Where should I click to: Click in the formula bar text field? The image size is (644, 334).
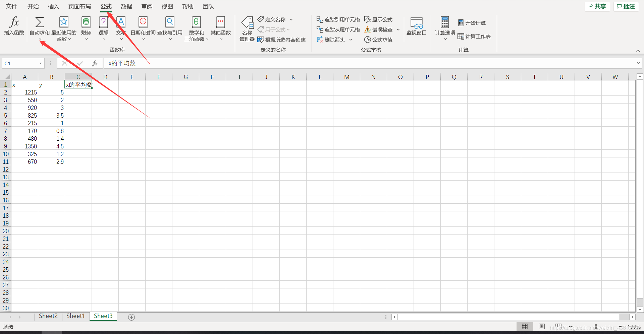pos(369,63)
